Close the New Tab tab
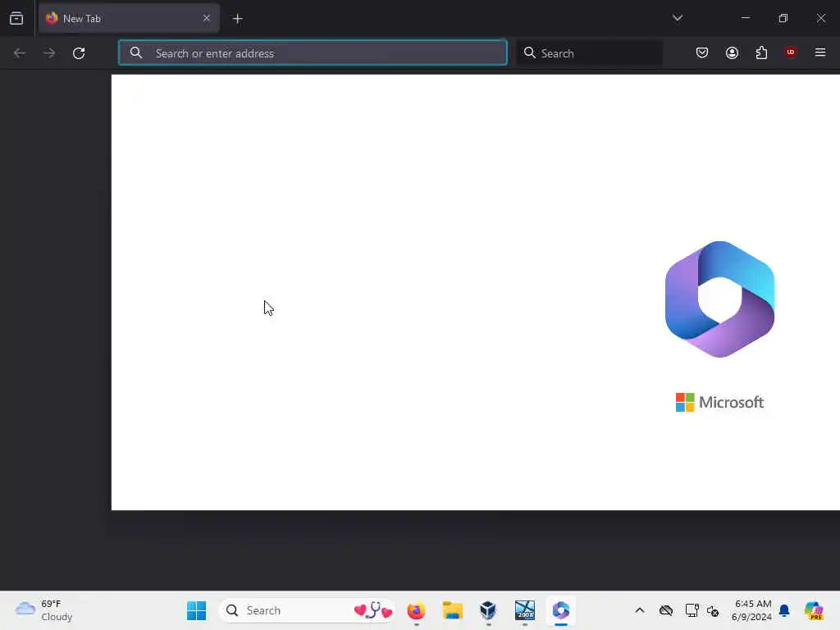The image size is (840, 630). point(206,19)
